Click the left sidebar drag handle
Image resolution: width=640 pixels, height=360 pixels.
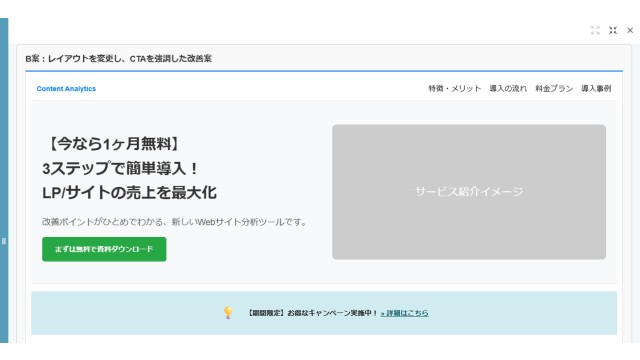click(x=4, y=241)
